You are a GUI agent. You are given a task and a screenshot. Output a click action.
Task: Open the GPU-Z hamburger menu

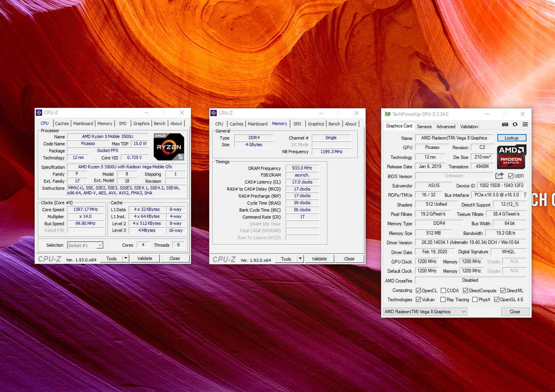525,124
